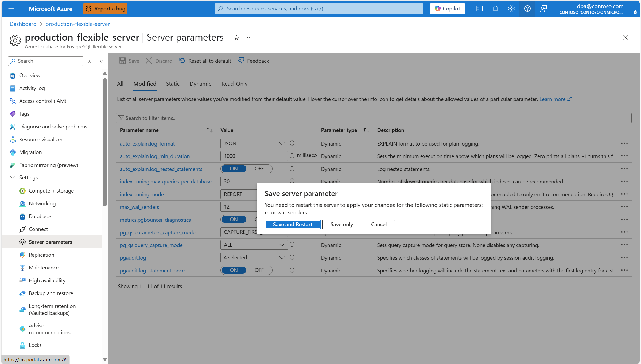This screenshot has width=641, height=364.
Task: Collapse the Settings section in sidebar
Action: 13,177
